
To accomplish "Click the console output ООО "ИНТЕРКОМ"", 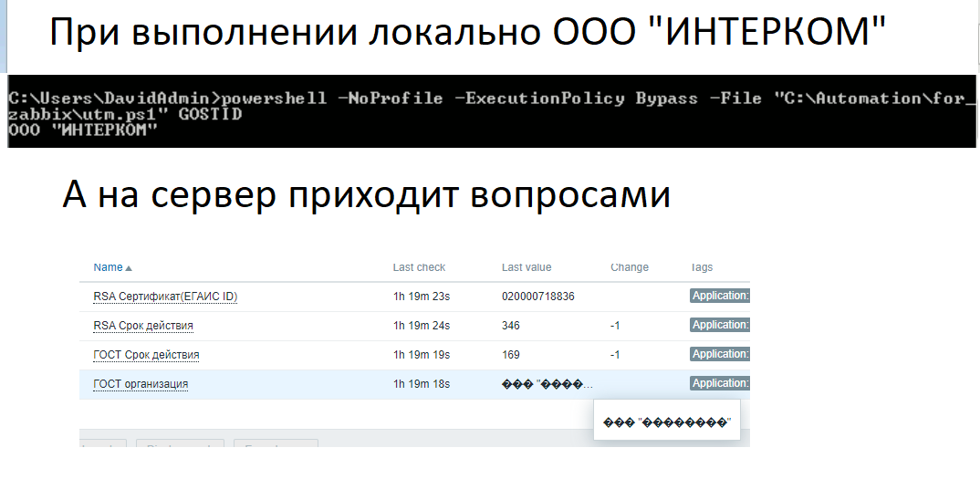I will click(x=82, y=130).
